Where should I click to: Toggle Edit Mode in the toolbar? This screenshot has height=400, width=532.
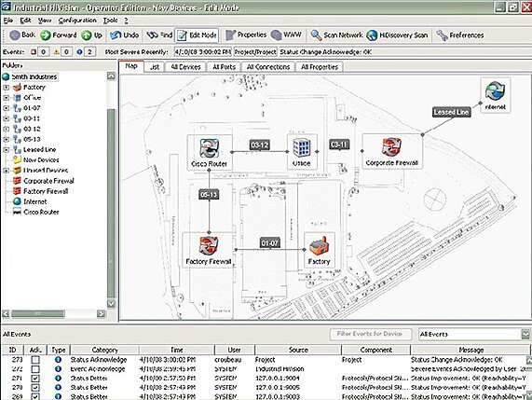(197, 35)
